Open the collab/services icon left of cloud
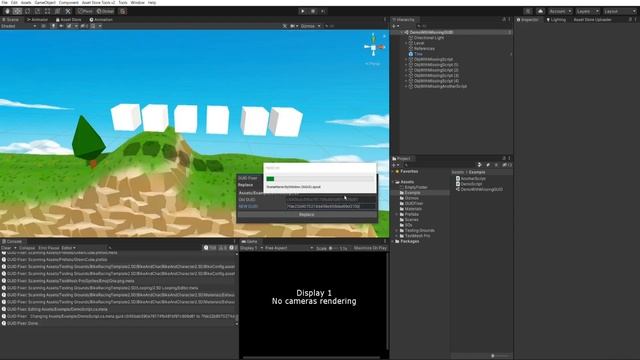This screenshot has height=360, width=640. pyautogui.click(x=528, y=11)
